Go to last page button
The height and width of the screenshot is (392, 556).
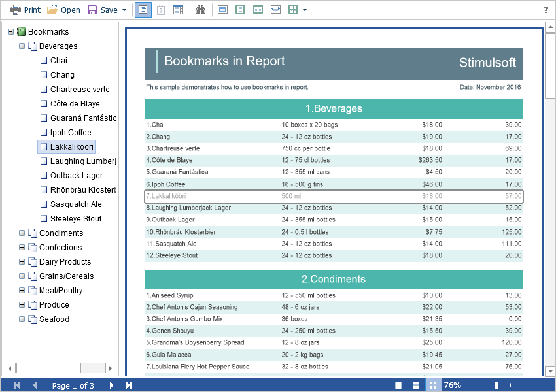pyautogui.click(x=129, y=385)
